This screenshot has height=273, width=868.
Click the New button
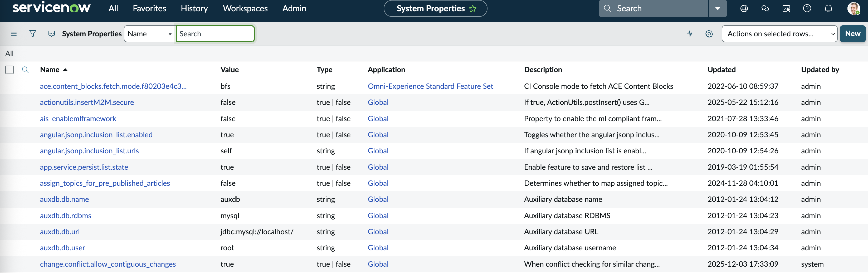[x=852, y=34]
